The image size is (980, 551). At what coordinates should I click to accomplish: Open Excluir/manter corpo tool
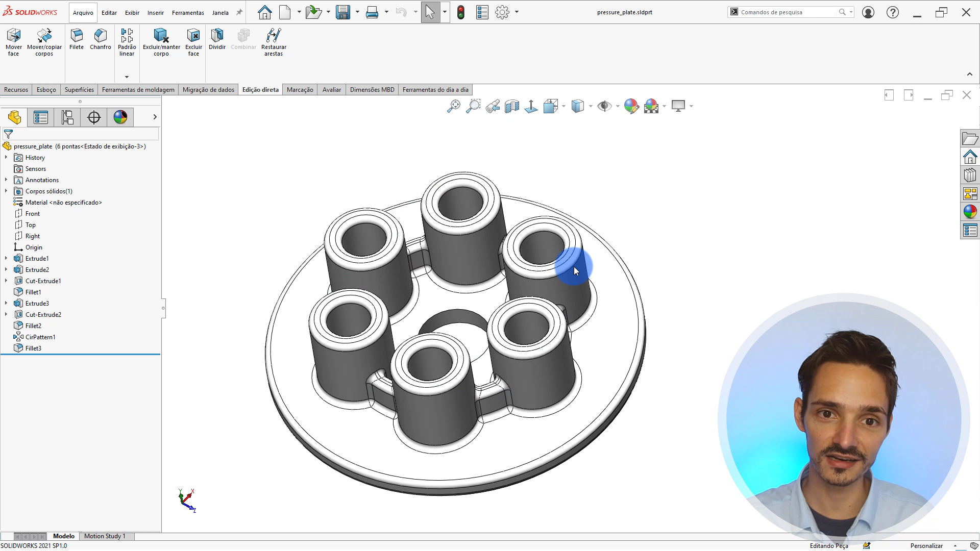pyautogui.click(x=161, y=42)
